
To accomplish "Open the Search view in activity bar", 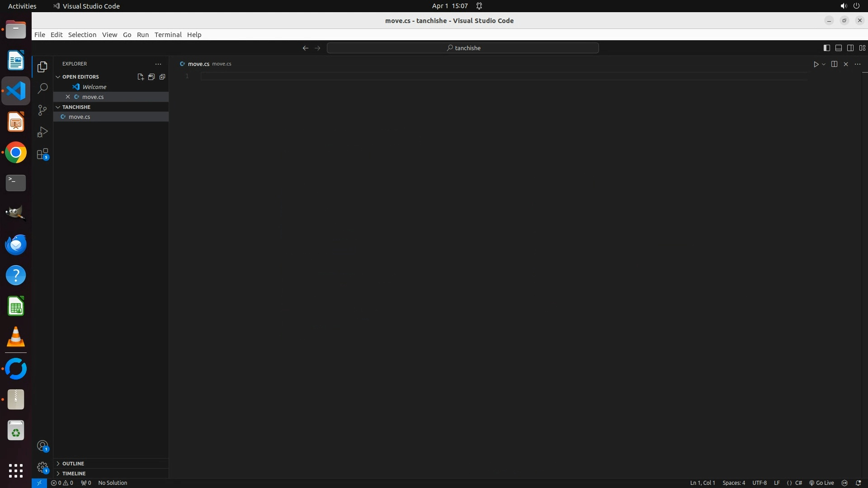I will click(x=42, y=89).
